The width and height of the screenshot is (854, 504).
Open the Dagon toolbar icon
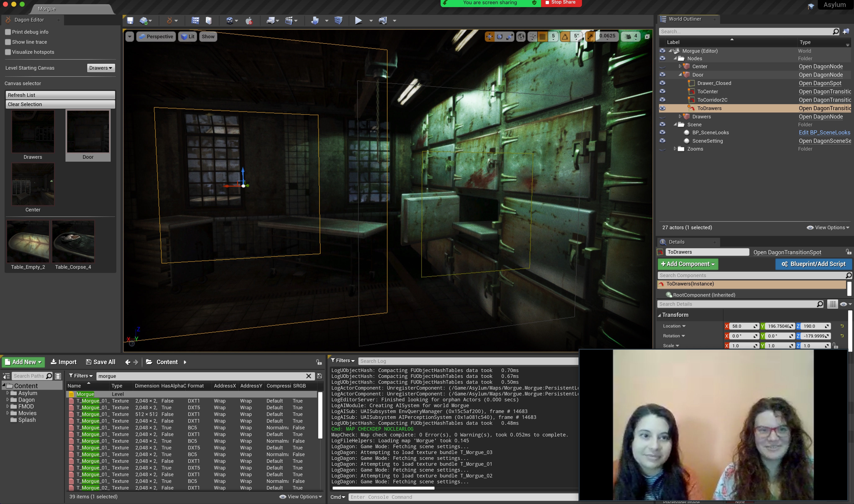point(169,21)
